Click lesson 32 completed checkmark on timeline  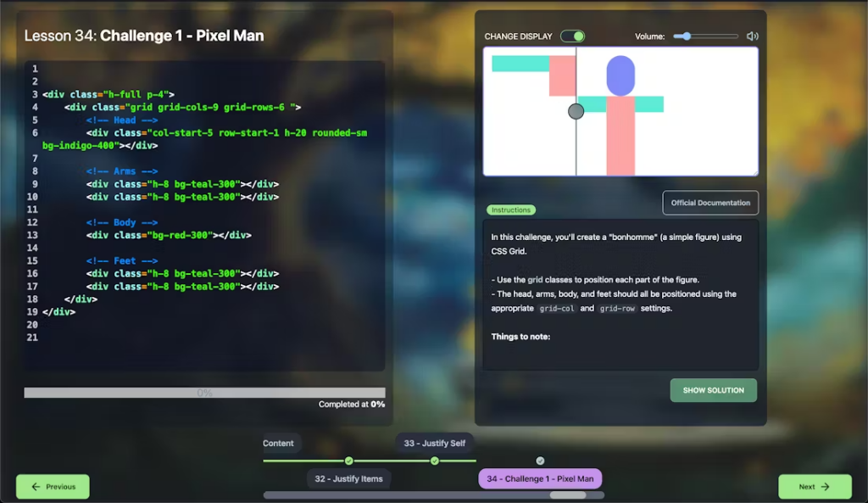(x=348, y=461)
